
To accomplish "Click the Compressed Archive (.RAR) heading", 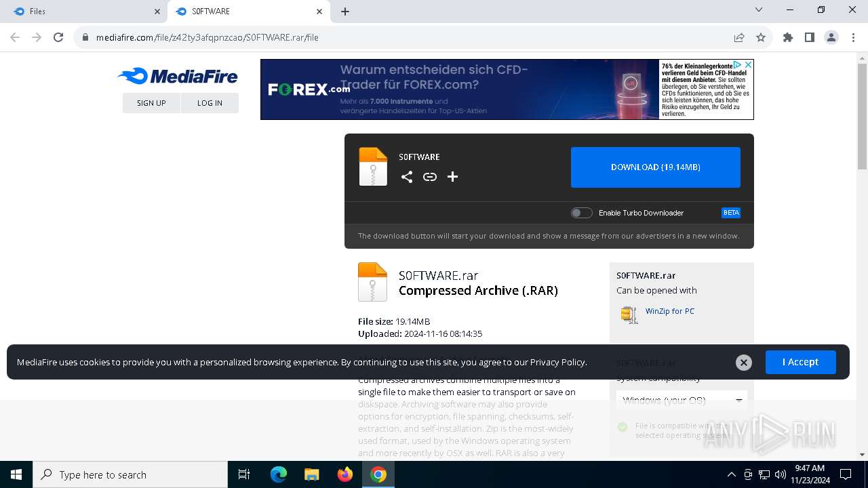I will tap(478, 290).
